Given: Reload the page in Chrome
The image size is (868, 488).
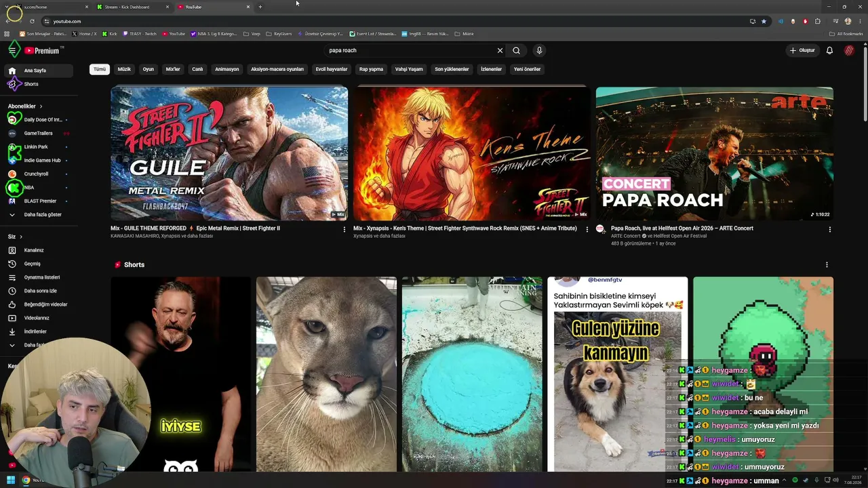Looking at the screenshot, I should 32,21.
